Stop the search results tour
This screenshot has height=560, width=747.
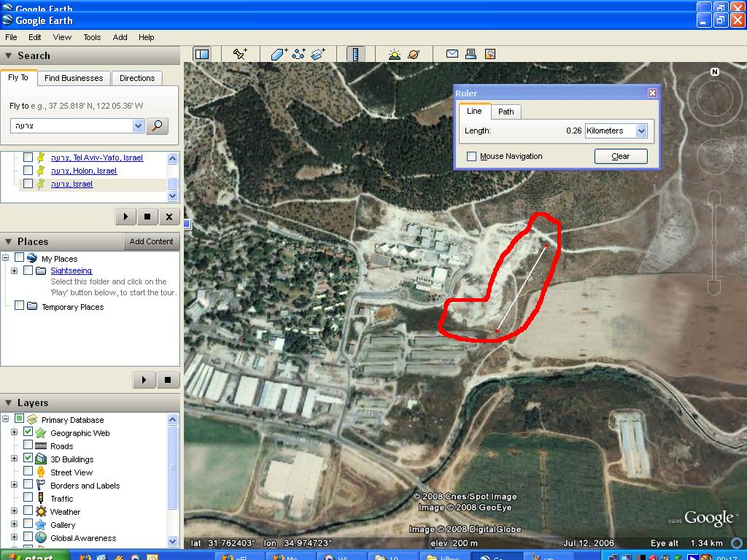[147, 217]
